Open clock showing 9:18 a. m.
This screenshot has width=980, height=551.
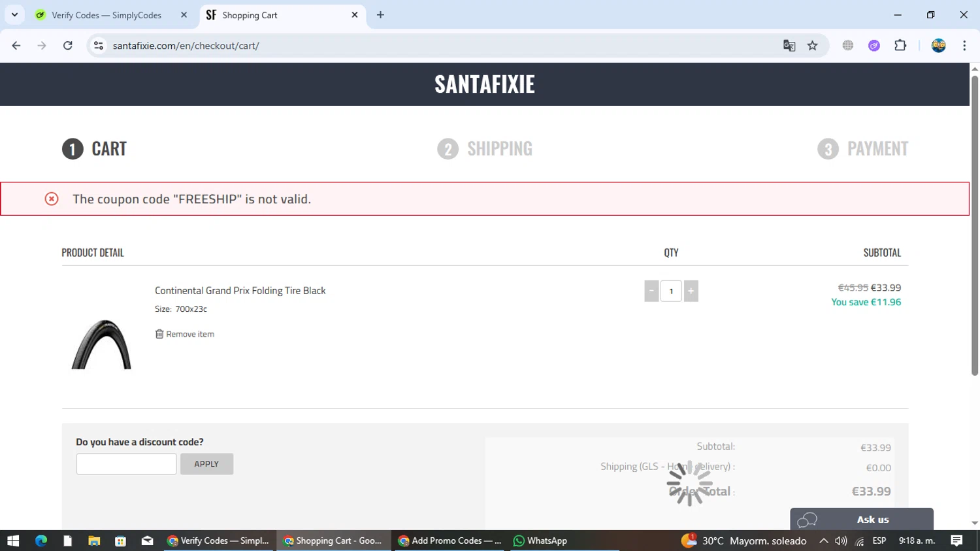click(x=917, y=541)
